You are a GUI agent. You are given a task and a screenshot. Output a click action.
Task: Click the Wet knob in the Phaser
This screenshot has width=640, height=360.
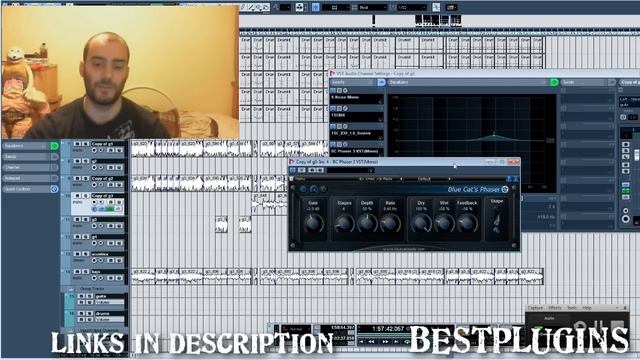click(x=444, y=223)
